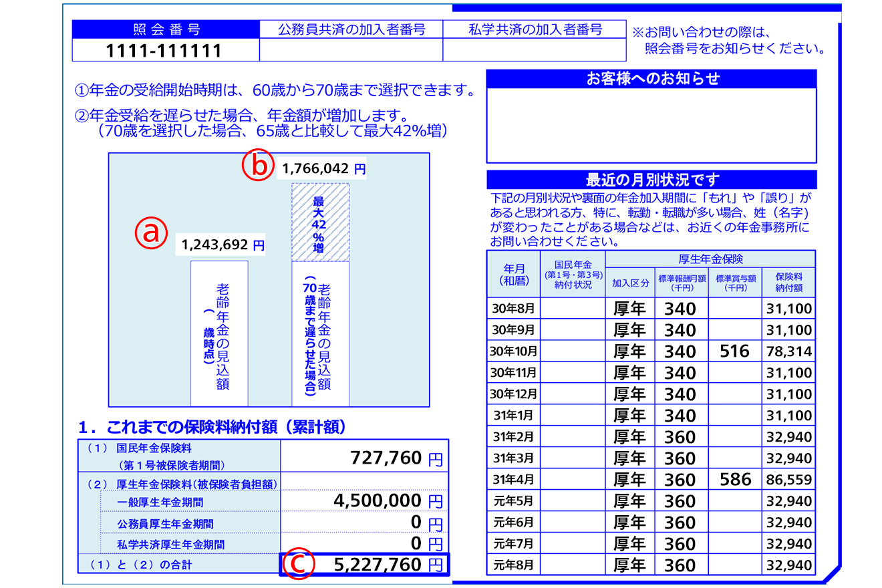Select the 老齢年金の見込額 left bar
The height and width of the screenshot is (588, 882).
[x=219, y=334]
